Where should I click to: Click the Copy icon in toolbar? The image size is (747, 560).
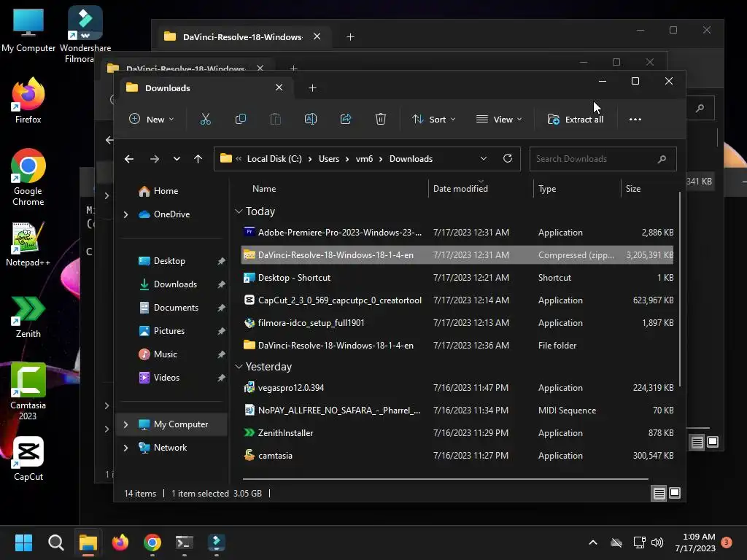[241, 119]
